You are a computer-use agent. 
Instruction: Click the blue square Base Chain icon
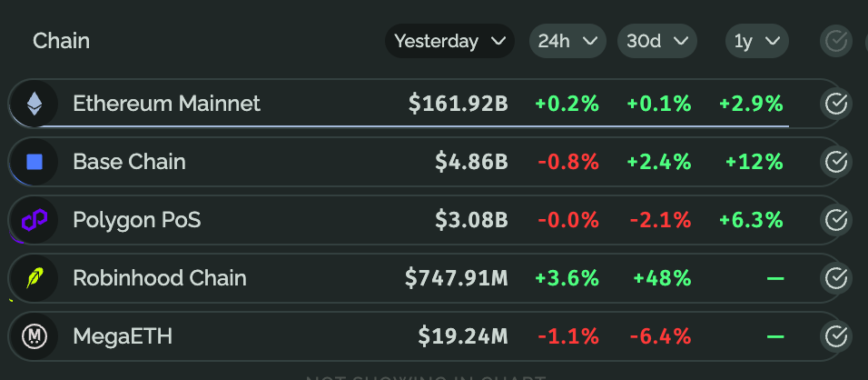35,162
